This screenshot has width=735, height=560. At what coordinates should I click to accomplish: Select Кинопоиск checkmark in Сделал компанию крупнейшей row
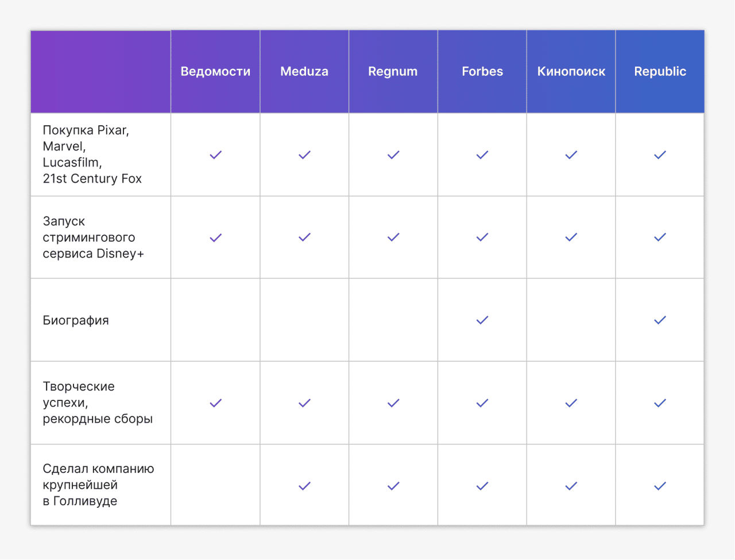coord(571,486)
